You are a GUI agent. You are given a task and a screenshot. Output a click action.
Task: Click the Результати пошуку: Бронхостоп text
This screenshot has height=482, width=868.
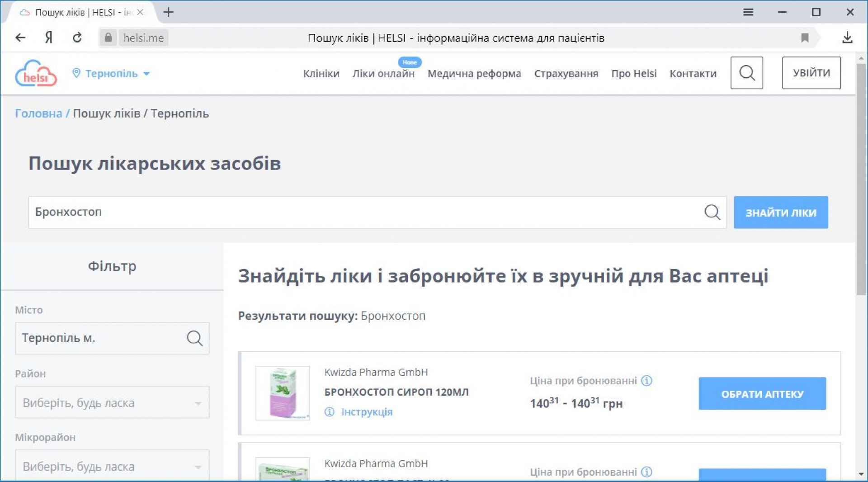(331, 316)
